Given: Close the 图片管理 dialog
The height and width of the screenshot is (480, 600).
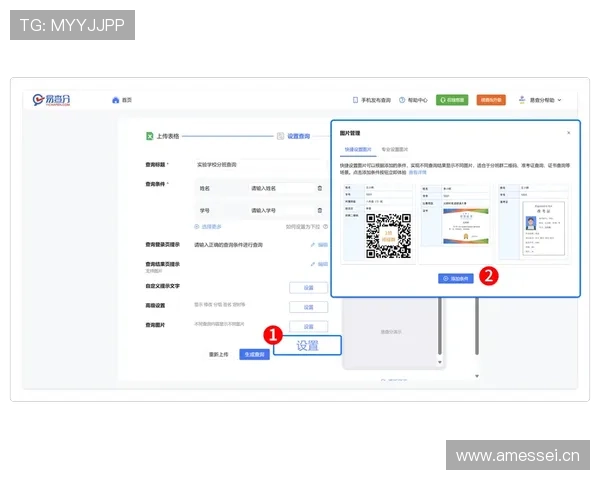Looking at the screenshot, I should click(569, 133).
